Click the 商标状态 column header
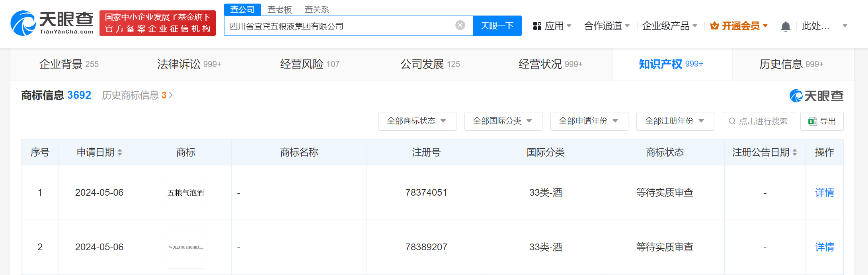This screenshot has width=868, height=275. [665, 152]
